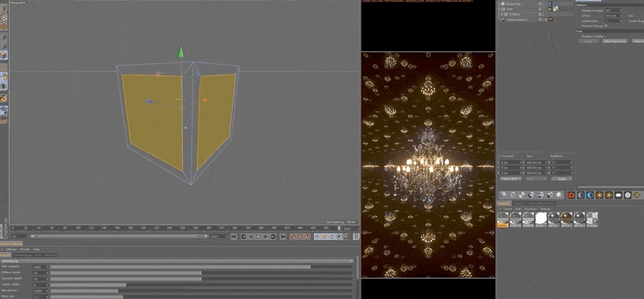This screenshot has width=644, height=299.
Task: Click the gray half-circle Octane icon
Action: 581,194
